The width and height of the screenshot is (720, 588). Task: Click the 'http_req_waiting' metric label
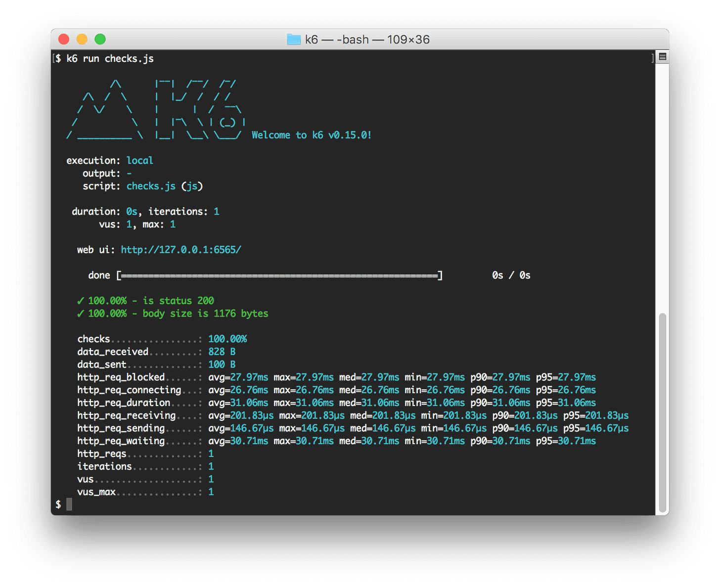pos(121,441)
